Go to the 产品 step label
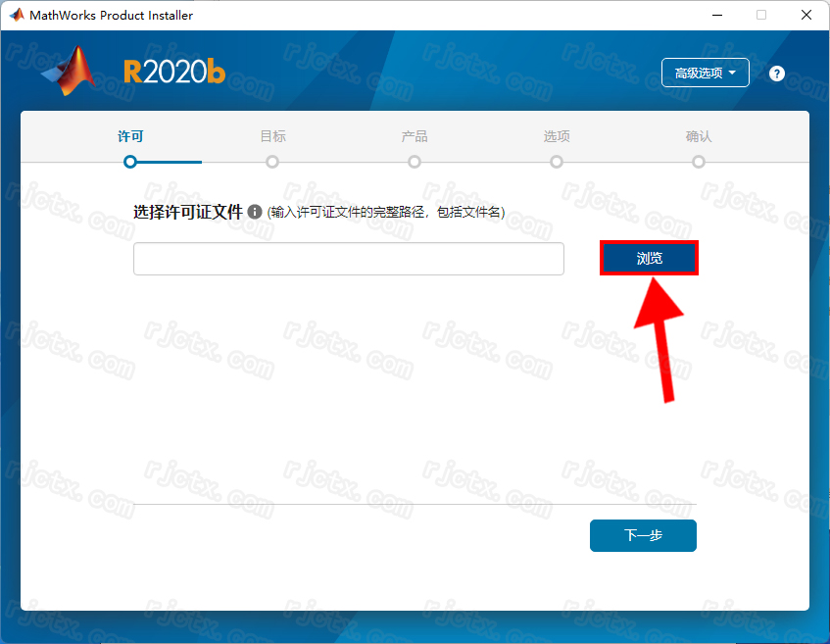Screen dimensions: 830x644 tap(415, 137)
